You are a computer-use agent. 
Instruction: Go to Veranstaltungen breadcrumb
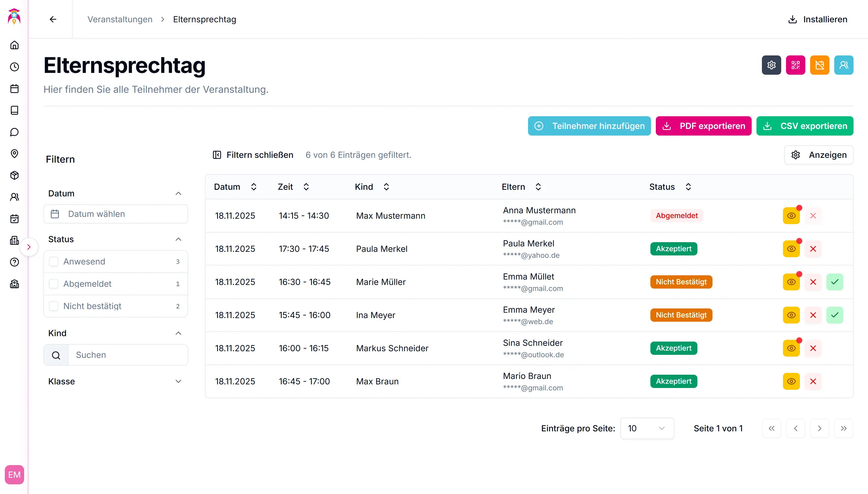120,19
